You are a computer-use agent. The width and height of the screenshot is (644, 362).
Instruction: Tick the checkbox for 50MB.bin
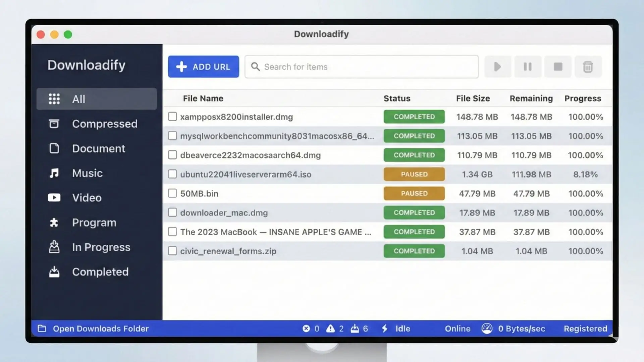172,193
